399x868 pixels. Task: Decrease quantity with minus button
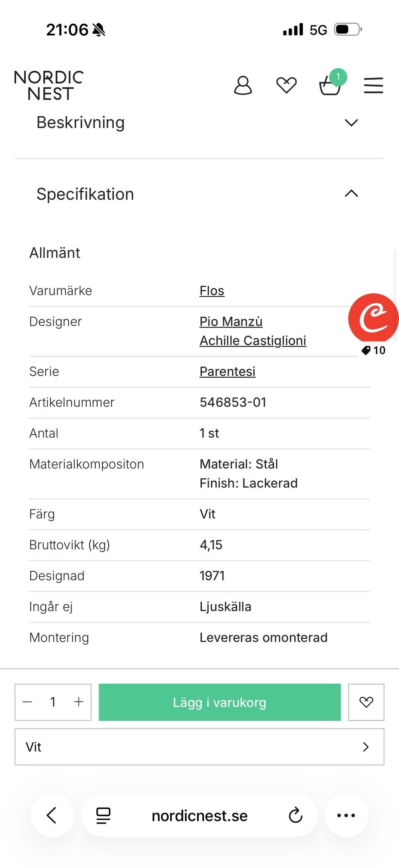click(x=27, y=702)
